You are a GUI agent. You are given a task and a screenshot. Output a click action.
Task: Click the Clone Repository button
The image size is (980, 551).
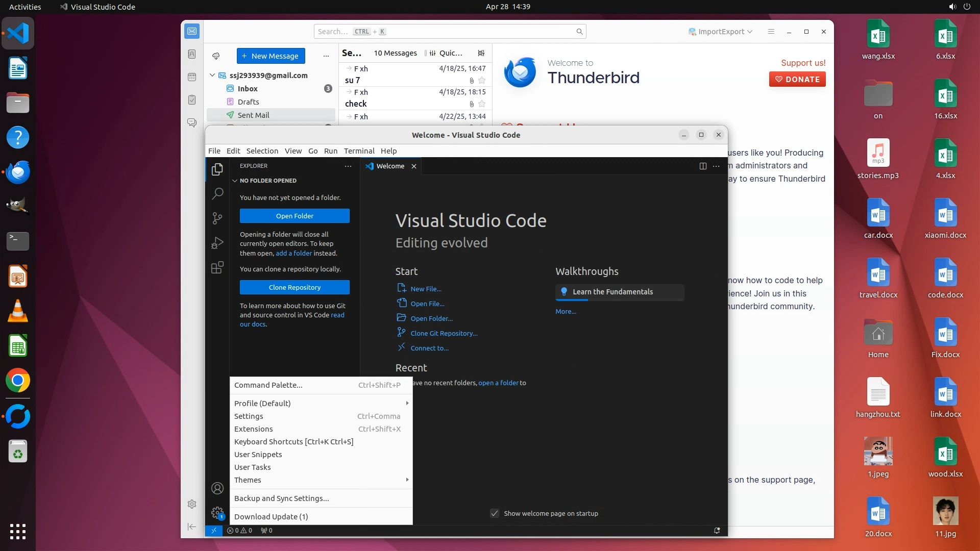tap(295, 287)
